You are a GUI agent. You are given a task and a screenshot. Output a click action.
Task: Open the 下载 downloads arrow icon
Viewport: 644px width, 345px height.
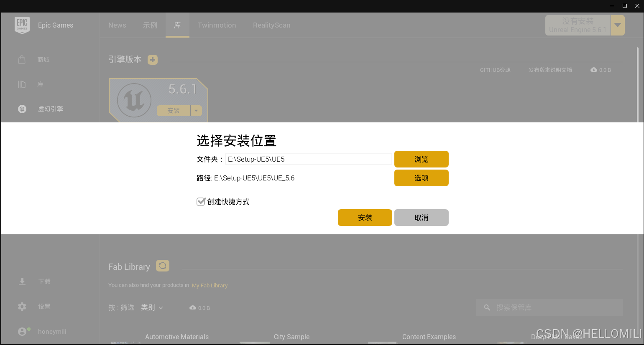tap(22, 282)
